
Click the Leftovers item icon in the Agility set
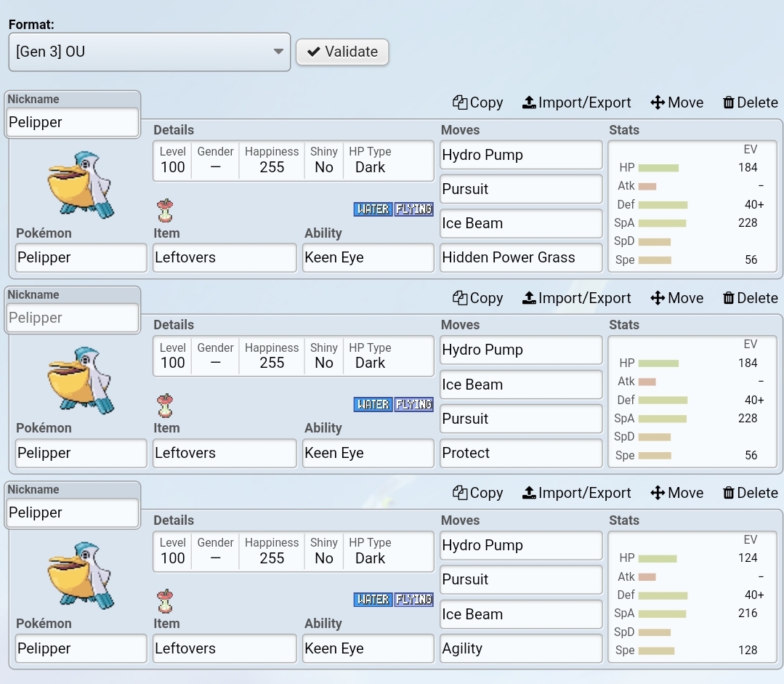pos(165,601)
